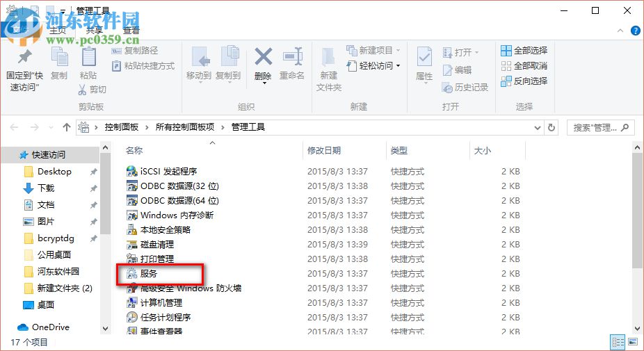Switch to Large icons view
Image resolution: width=644 pixels, height=351 pixels.
(x=633, y=342)
